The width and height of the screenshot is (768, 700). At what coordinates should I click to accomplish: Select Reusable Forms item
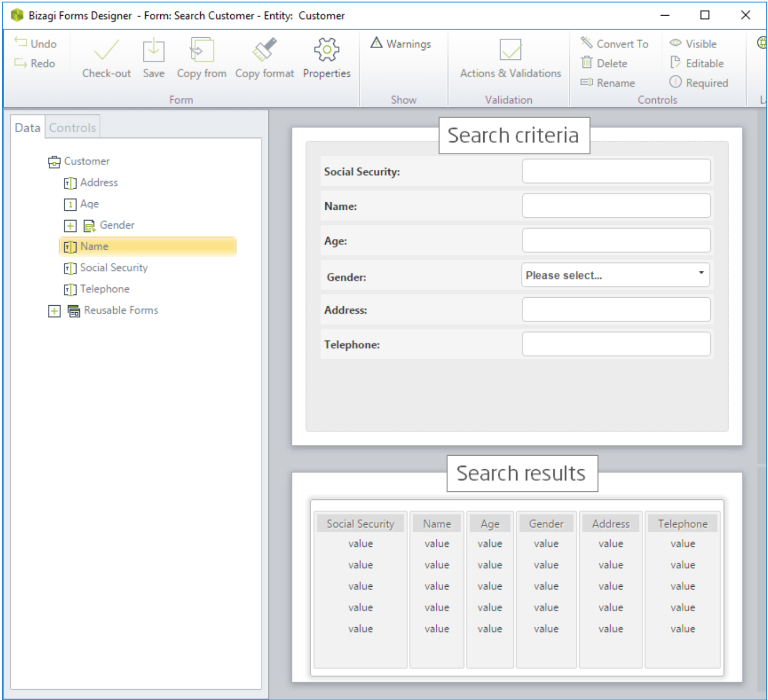point(113,311)
